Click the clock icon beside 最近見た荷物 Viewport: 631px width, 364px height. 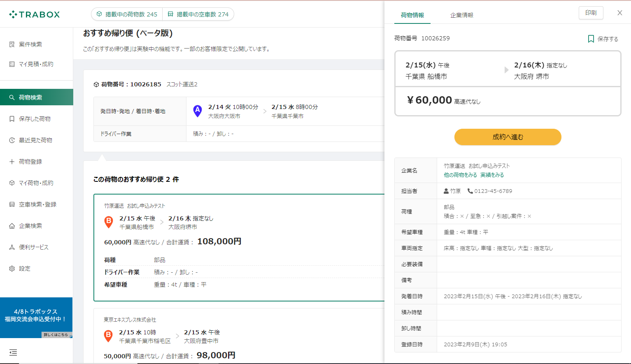tap(12, 140)
